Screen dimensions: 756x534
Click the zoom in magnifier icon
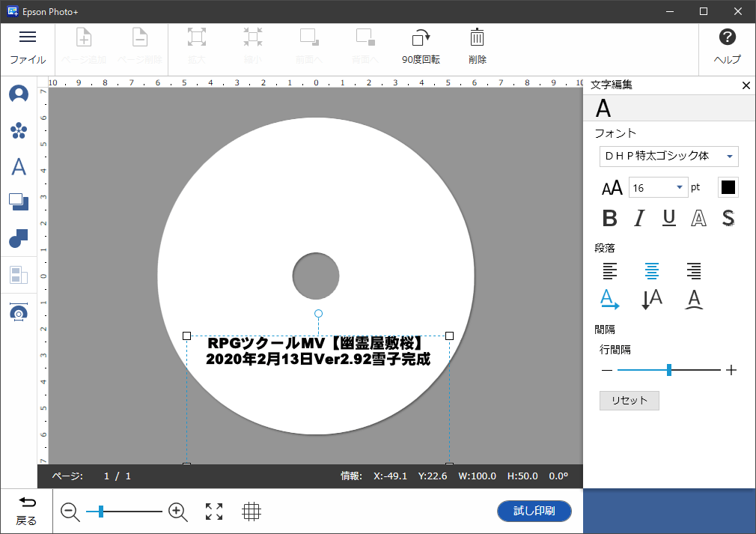[177, 512]
